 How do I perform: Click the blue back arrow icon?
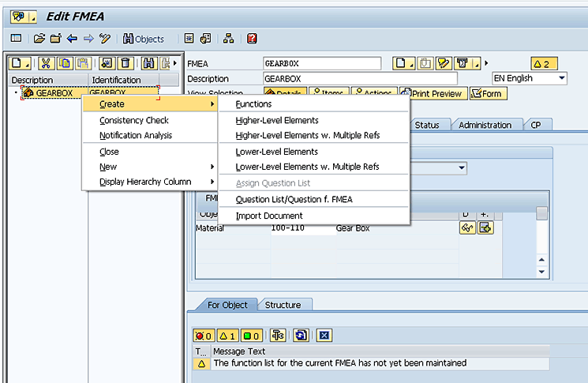pyautogui.click(x=72, y=39)
